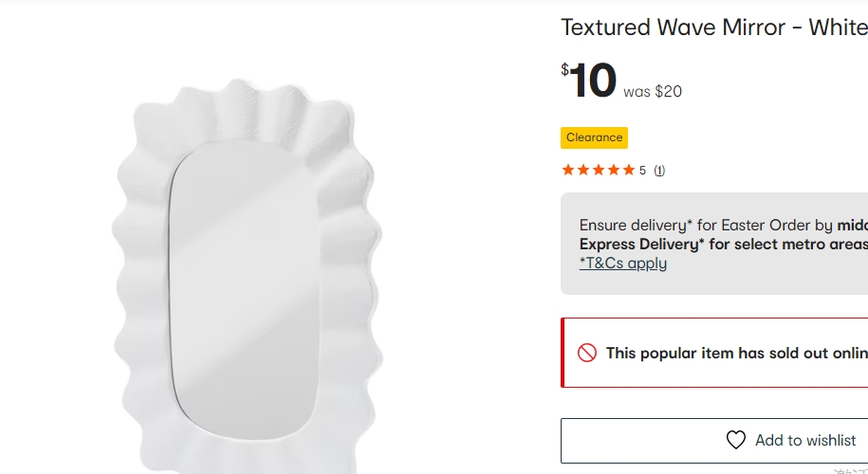
Task: Click the heart icon on the wishlist button
Action: (736, 440)
